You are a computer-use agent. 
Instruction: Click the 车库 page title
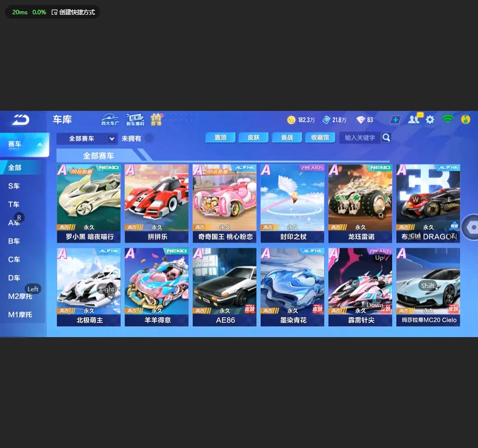(x=62, y=119)
